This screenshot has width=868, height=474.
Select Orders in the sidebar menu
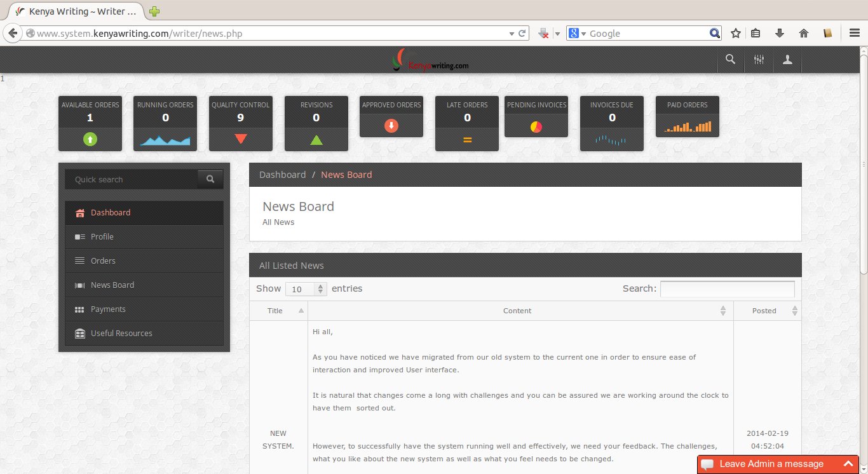(103, 261)
